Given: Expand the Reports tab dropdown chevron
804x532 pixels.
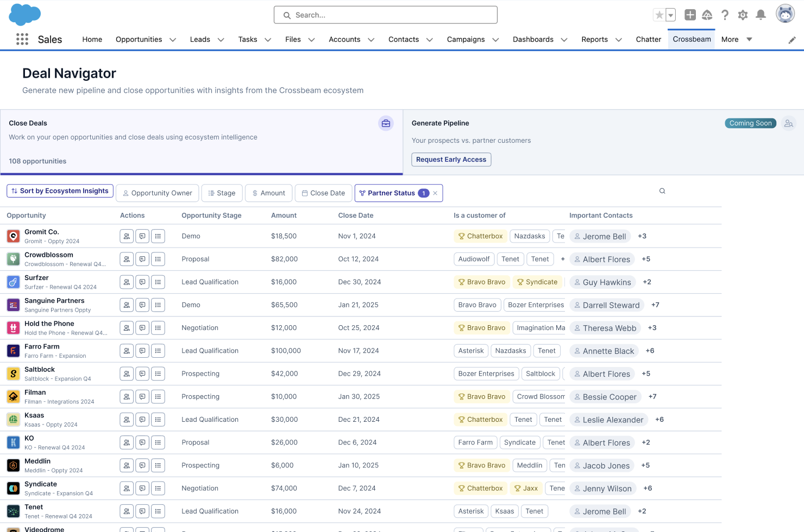Looking at the screenshot, I should tap(618, 40).
